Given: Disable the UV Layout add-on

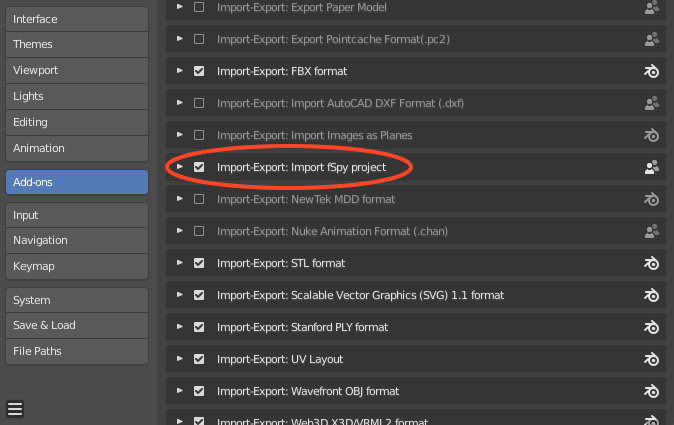Looking at the screenshot, I should pos(199,359).
